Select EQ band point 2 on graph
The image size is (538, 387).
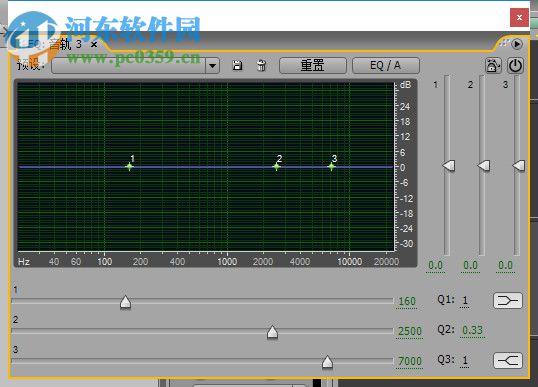(x=277, y=167)
